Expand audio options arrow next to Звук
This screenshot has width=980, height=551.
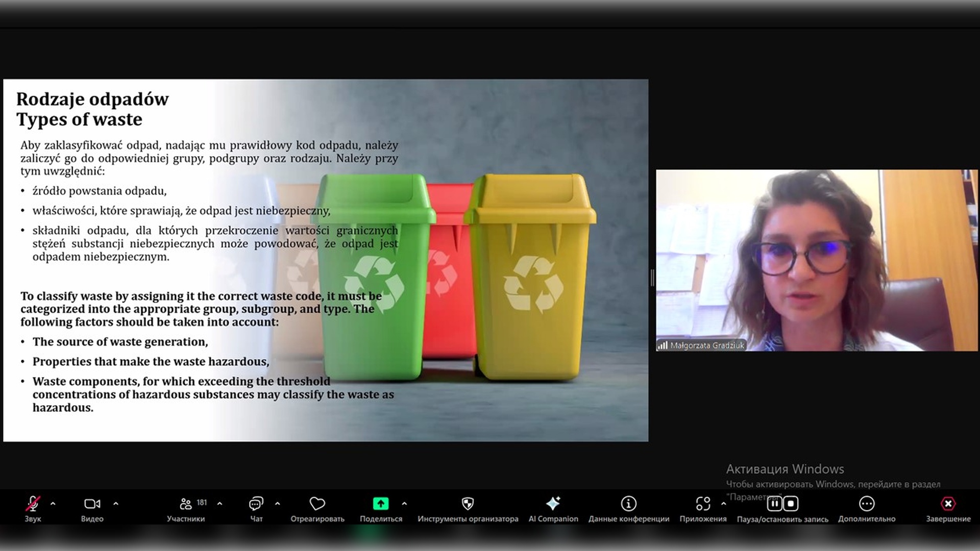(53, 504)
